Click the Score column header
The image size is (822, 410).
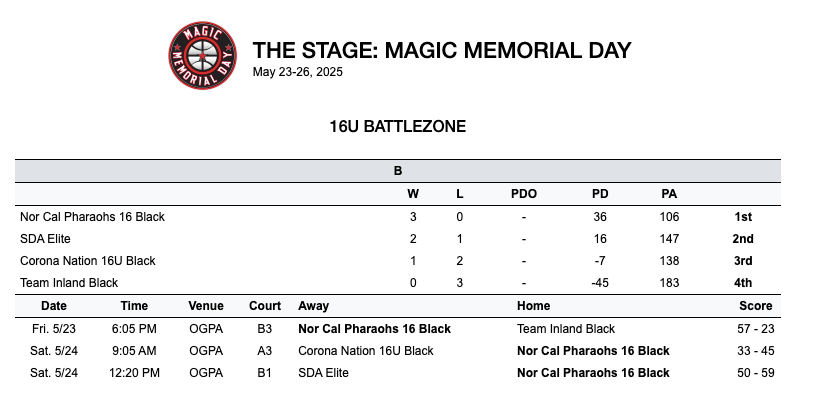(755, 306)
